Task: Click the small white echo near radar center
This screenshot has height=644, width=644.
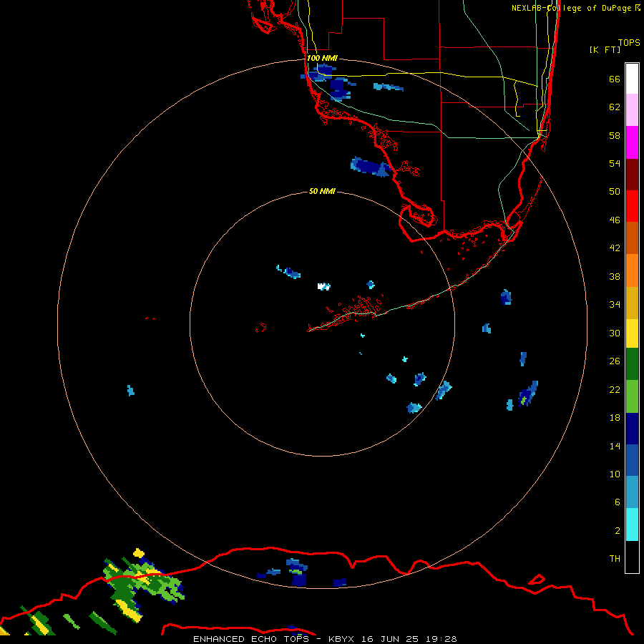Action: tap(323, 286)
